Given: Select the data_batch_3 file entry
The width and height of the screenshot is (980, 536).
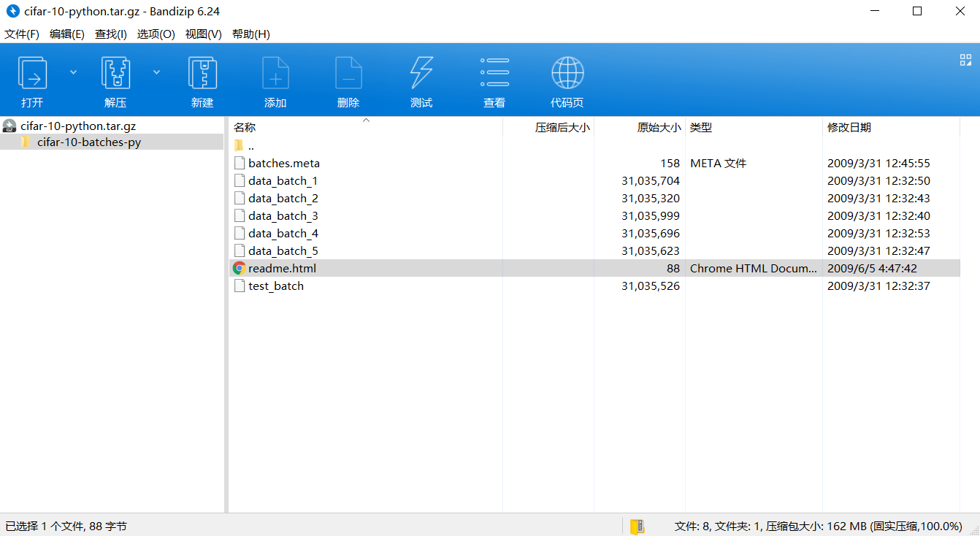Looking at the screenshot, I should pos(283,215).
